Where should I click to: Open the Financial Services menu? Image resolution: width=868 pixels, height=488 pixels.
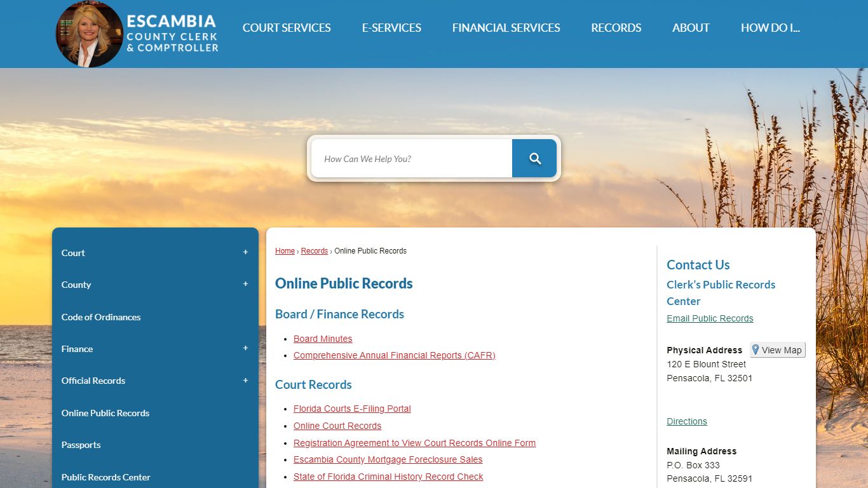click(x=506, y=28)
